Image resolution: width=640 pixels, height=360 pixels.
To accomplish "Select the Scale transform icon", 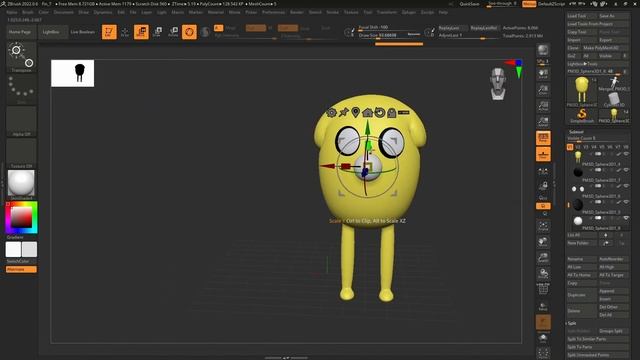I will (157, 32).
